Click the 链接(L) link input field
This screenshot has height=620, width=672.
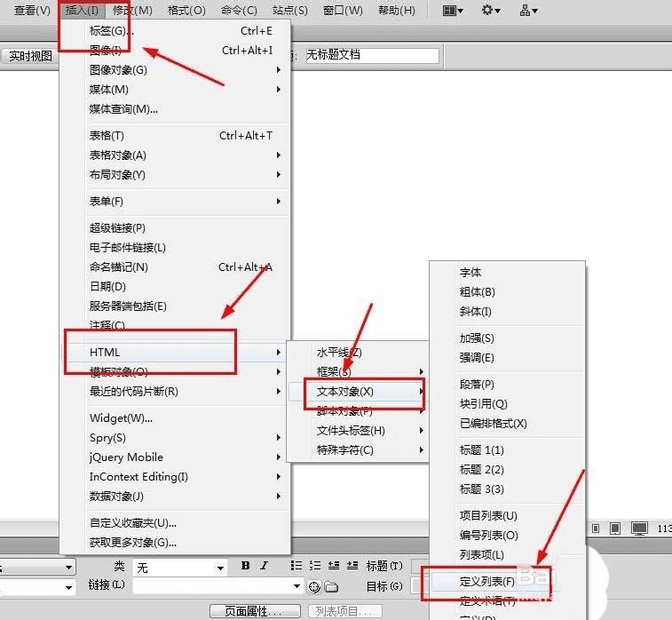[217, 586]
